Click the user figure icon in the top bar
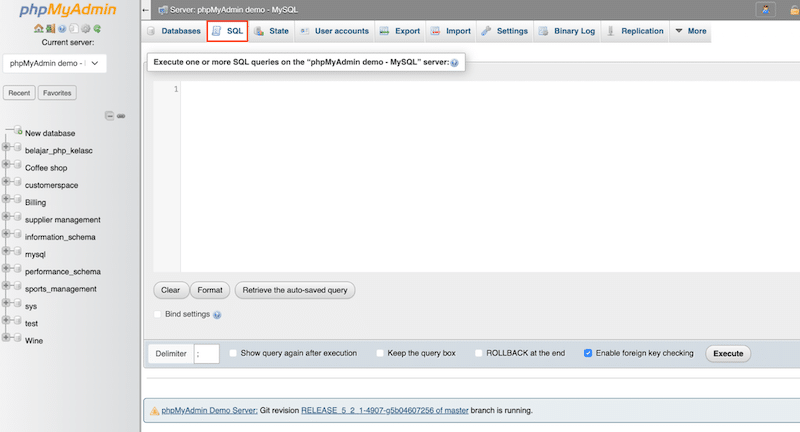Viewport: 800px width, 432px height. [x=765, y=9]
